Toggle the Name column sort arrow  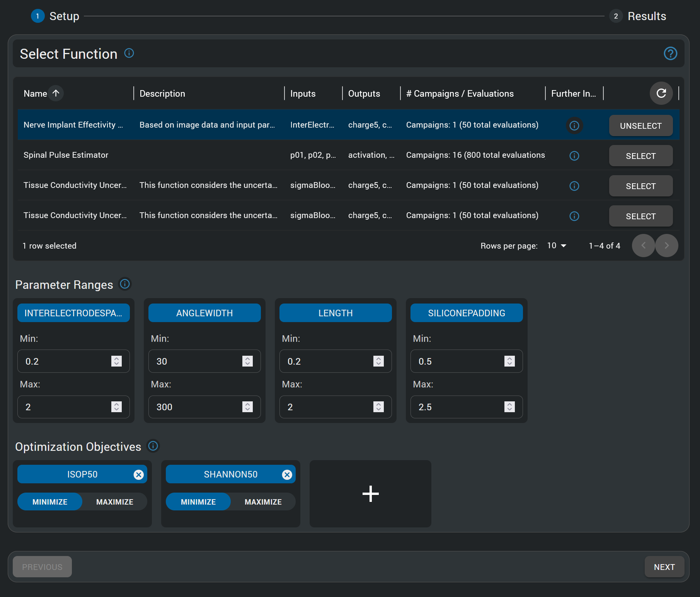click(x=56, y=93)
